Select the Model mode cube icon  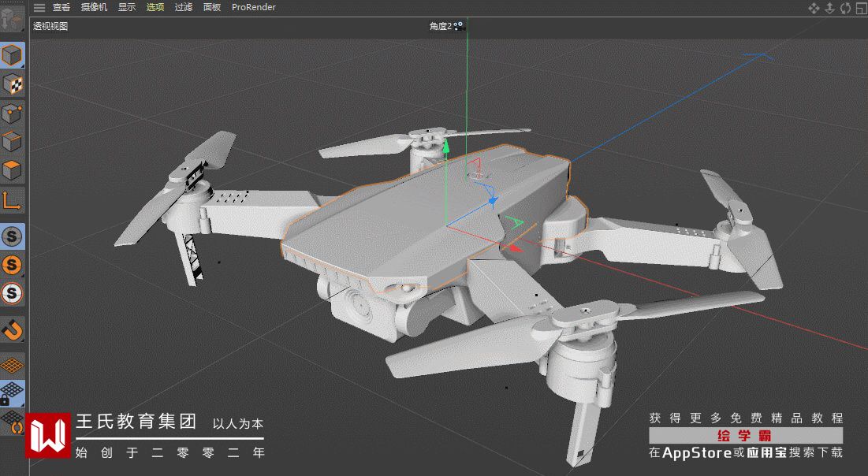(12, 55)
